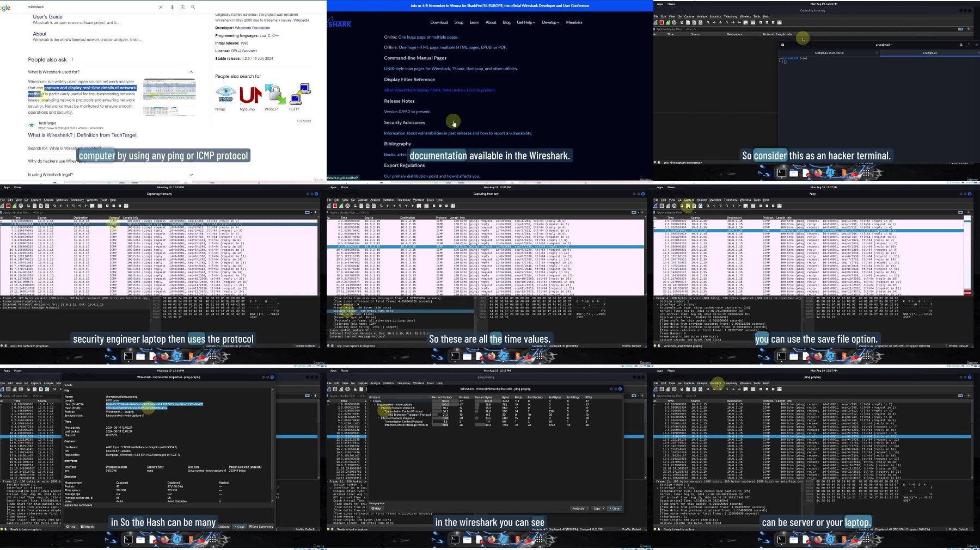980x550 pixels.
Task: Open the Copy dropdown in Protocol Hierarchy dialog
Action: tap(598, 508)
